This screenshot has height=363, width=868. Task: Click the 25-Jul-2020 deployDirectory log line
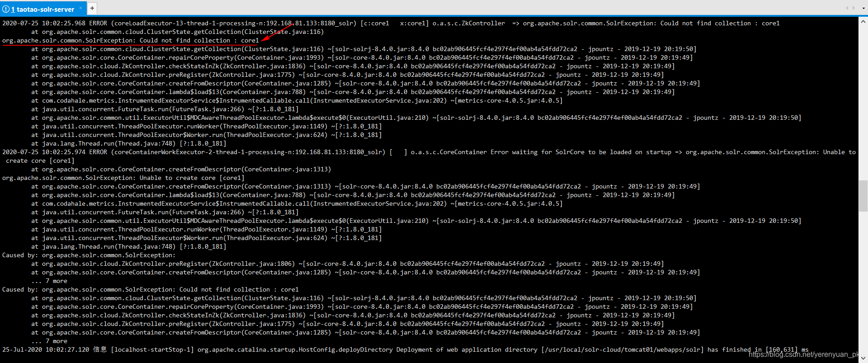tap(406, 349)
